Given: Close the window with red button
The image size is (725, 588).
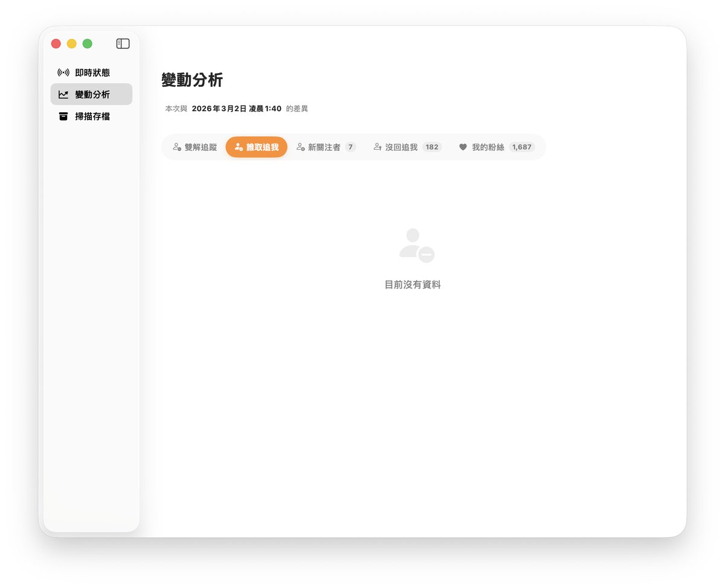Looking at the screenshot, I should pos(56,43).
